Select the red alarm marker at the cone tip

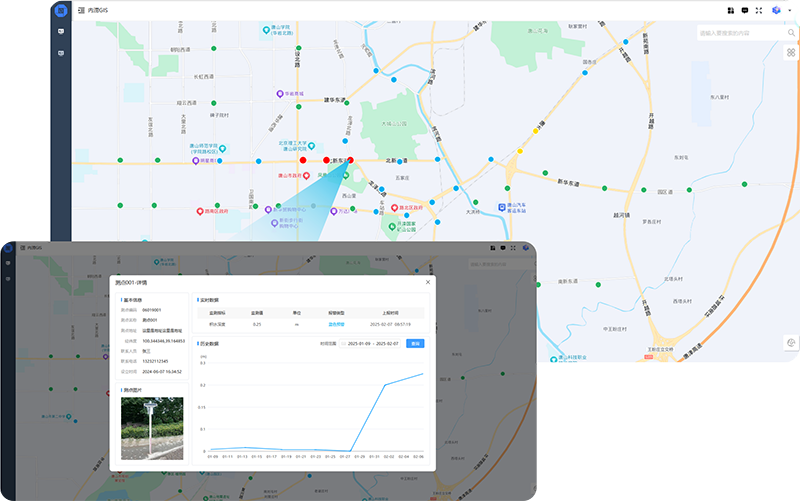pyautogui.click(x=350, y=160)
